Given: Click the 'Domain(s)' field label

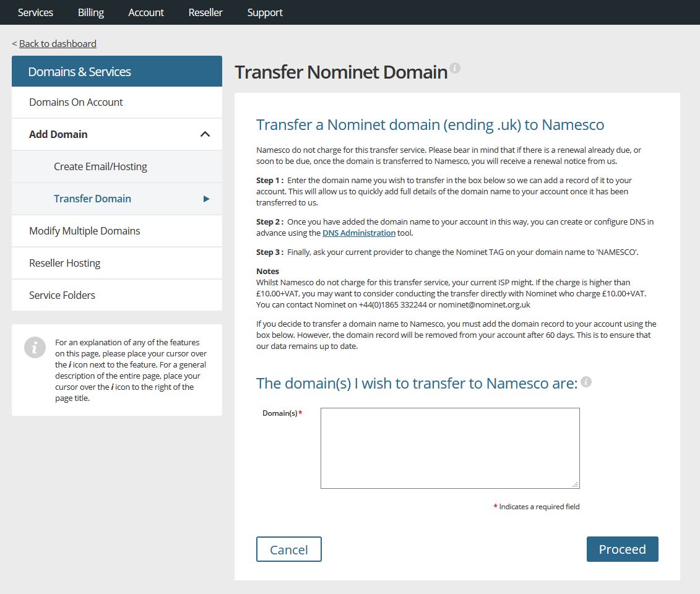Looking at the screenshot, I should (x=280, y=413).
